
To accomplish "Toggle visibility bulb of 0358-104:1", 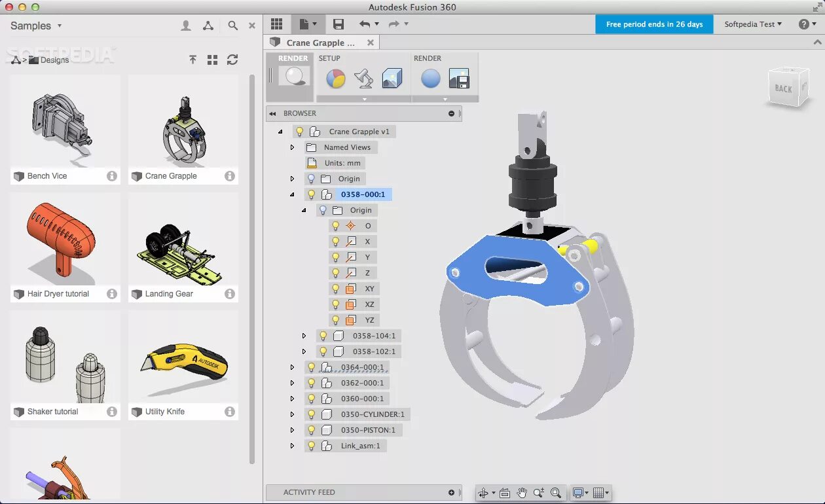I will (323, 336).
